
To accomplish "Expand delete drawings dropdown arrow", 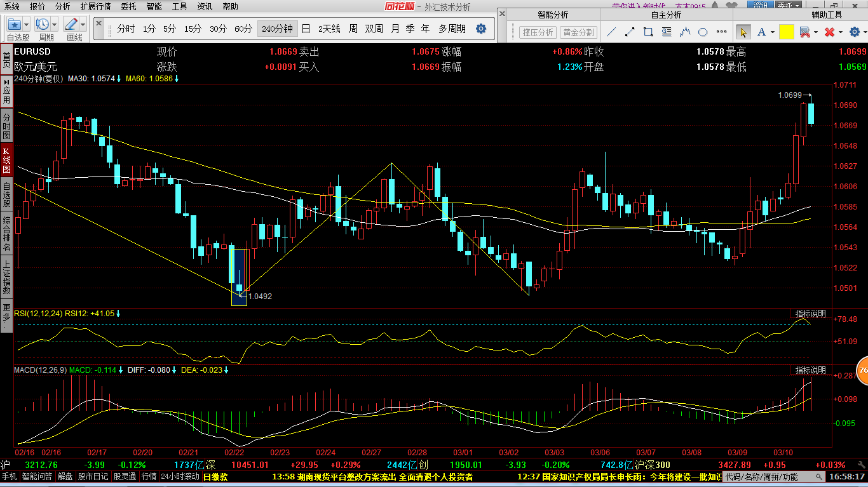I will coord(841,32).
